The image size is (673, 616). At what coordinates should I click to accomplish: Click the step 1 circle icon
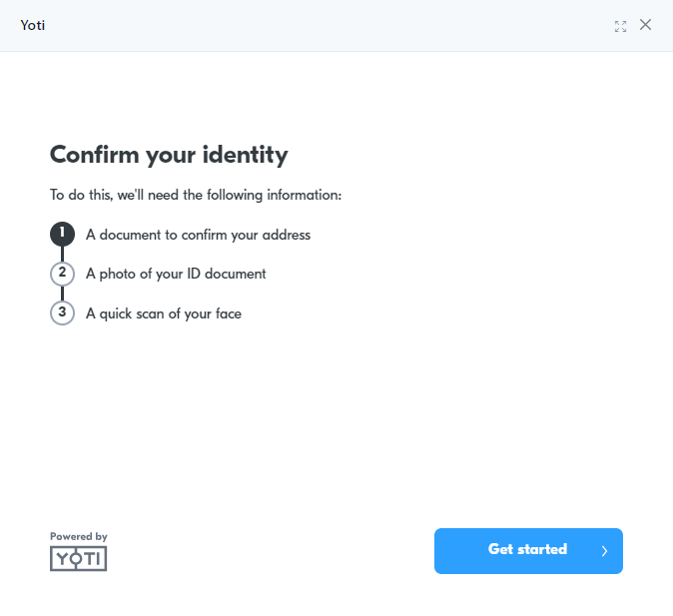click(x=62, y=234)
